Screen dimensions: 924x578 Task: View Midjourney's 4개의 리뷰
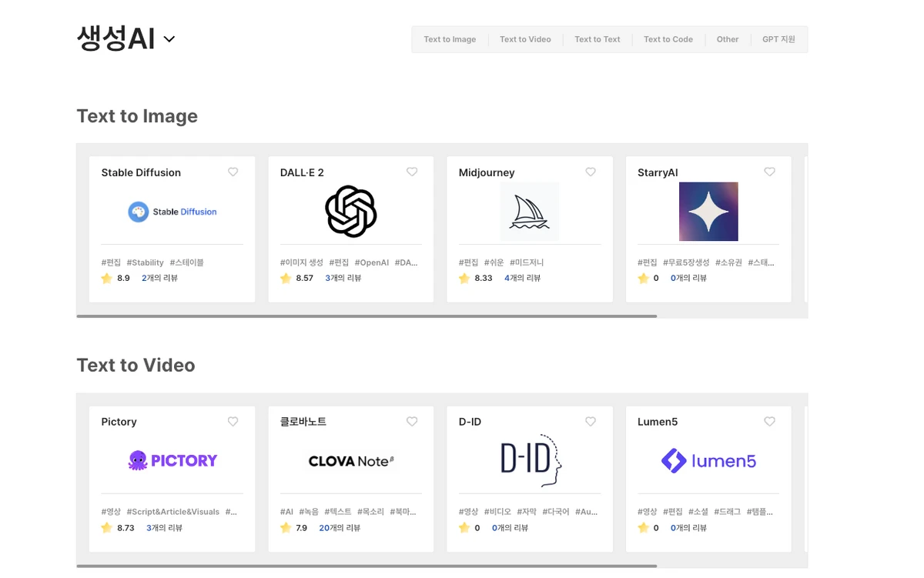(523, 278)
